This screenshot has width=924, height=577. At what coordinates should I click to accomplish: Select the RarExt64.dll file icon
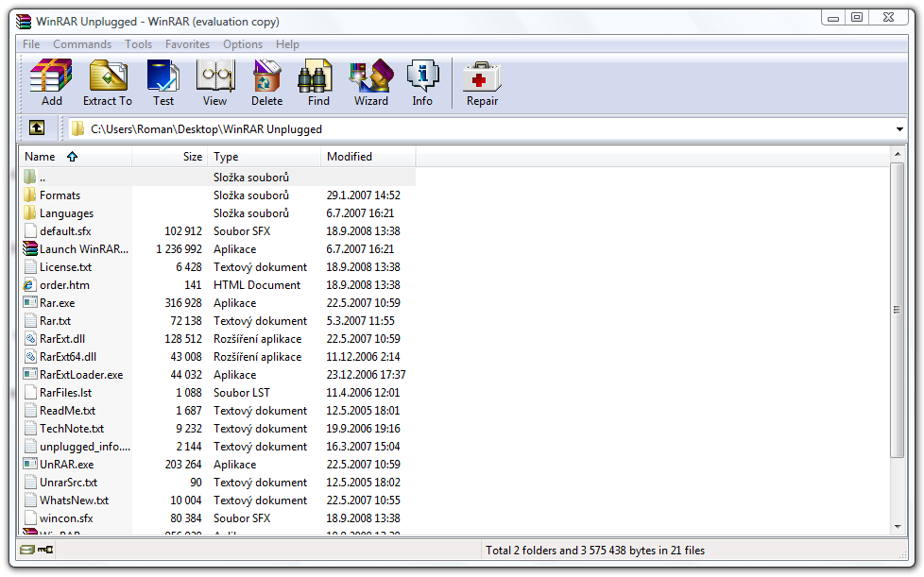[x=30, y=356]
